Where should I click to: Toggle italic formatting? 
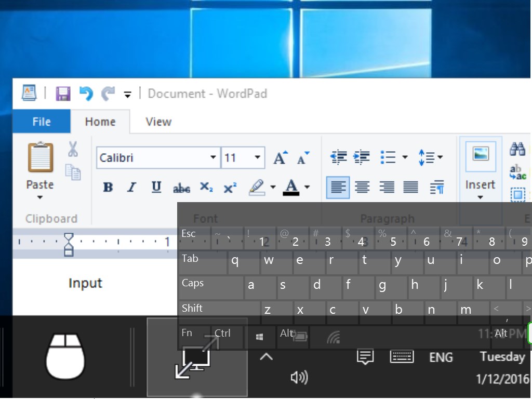(x=131, y=187)
